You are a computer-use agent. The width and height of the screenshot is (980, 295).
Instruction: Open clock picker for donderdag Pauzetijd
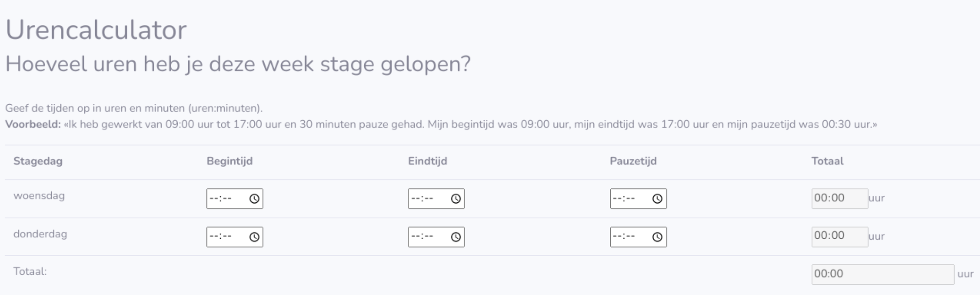[x=657, y=237]
